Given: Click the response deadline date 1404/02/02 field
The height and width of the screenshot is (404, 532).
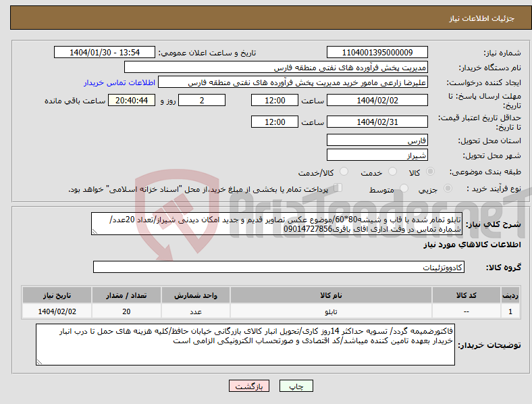Looking at the screenshot, I should (377, 100).
